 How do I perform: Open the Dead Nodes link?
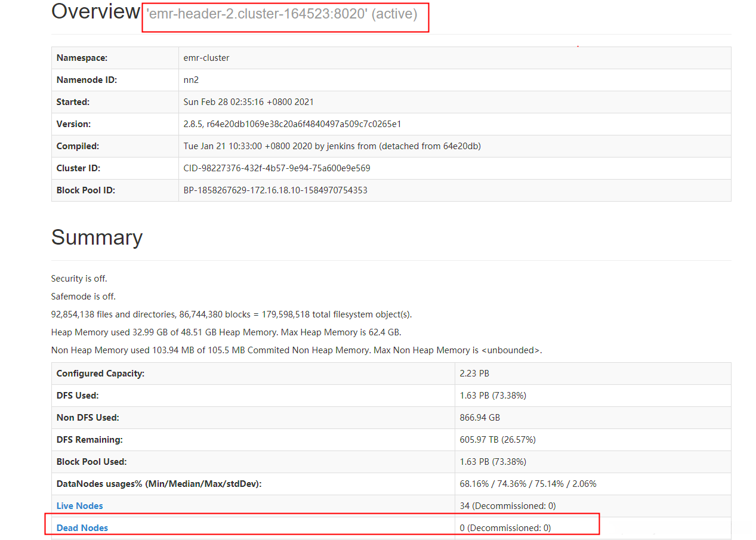pyautogui.click(x=82, y=527)
